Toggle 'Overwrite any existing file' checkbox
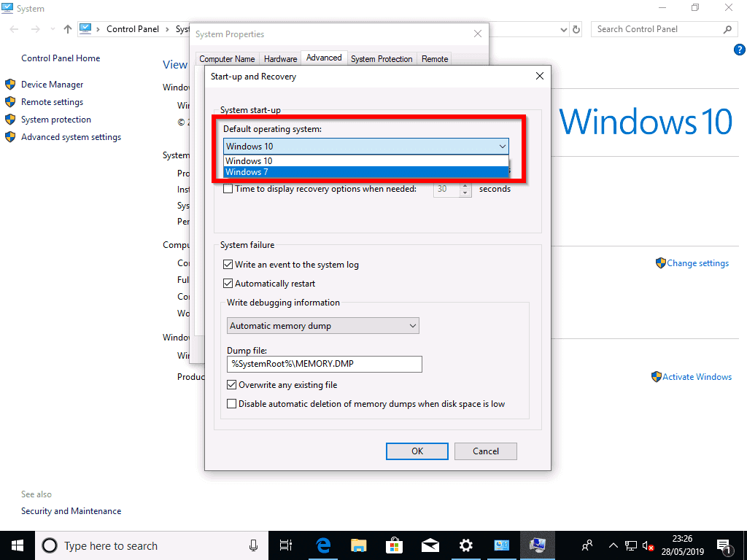The height and width of the screenshot is (560, 747). (x=231, y=385)
